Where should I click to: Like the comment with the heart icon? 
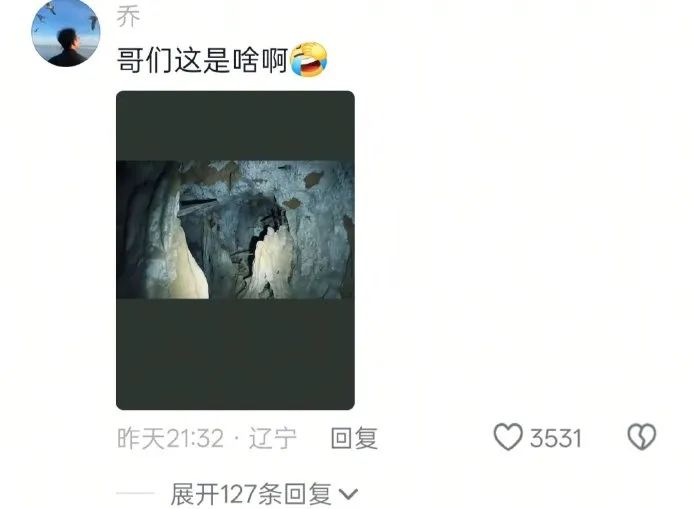[508, 437]
